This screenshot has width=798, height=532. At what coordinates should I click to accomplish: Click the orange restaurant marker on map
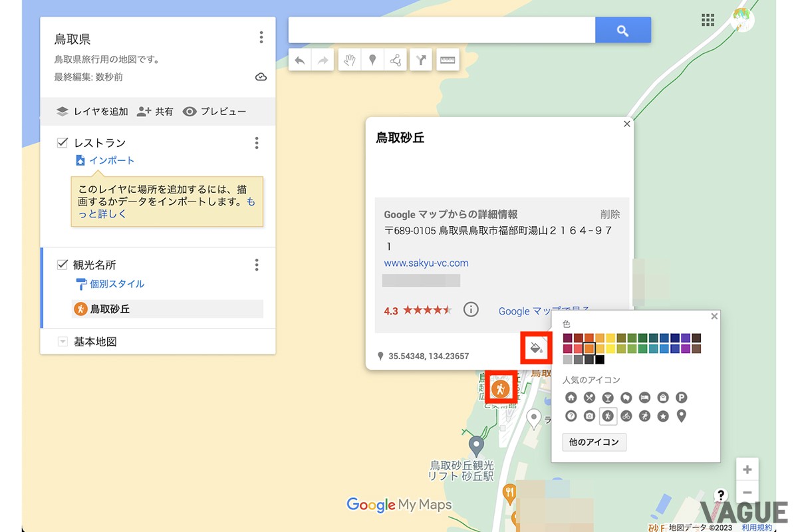[511, 493]
